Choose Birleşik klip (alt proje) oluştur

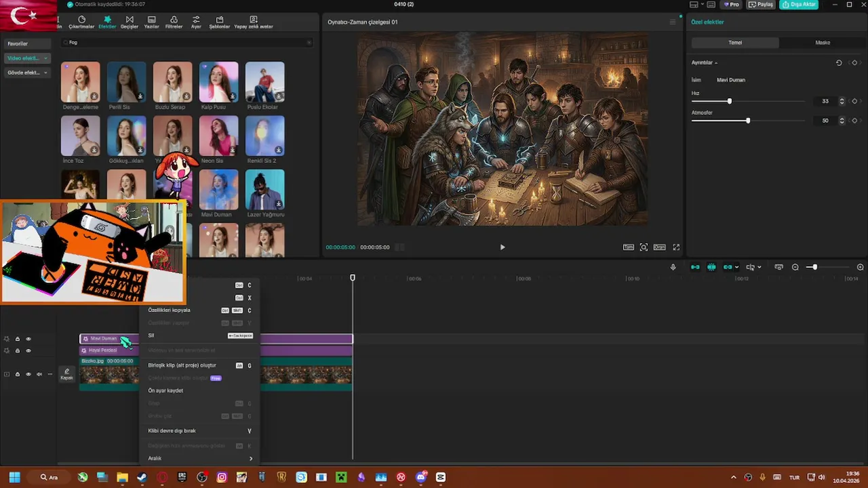click(x=200, y=365)
